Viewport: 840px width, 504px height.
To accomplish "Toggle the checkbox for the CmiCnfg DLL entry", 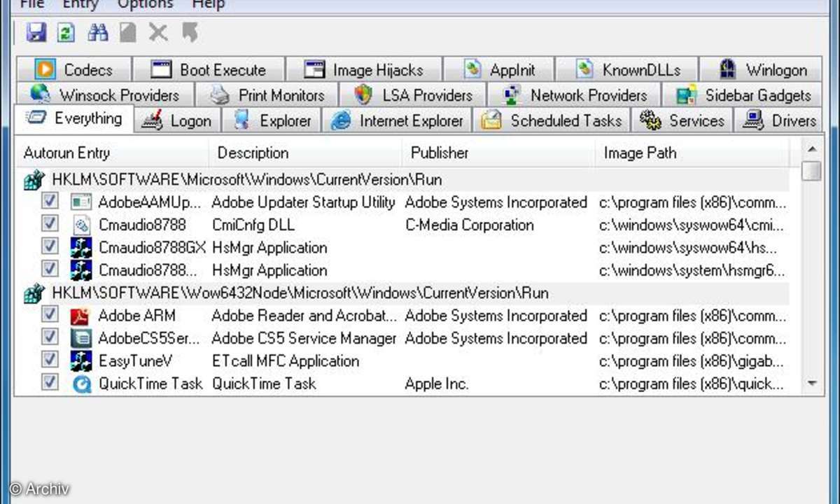I will pos(50,225).
